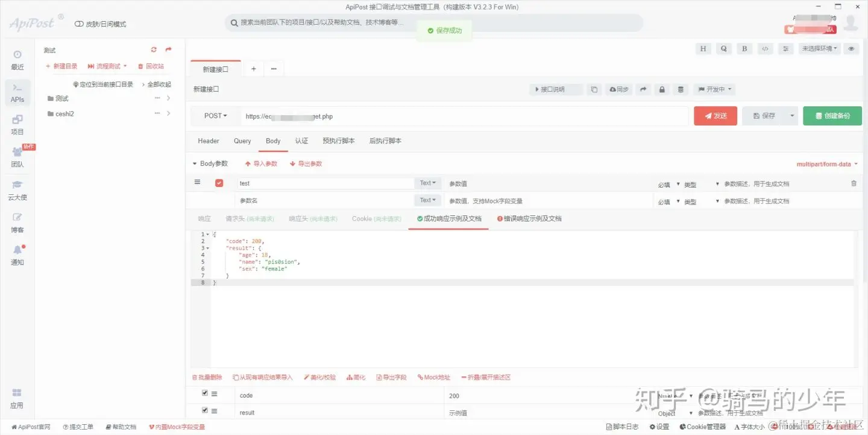
Task: Open the APIs sidebar section
Action: pos(17,93)
